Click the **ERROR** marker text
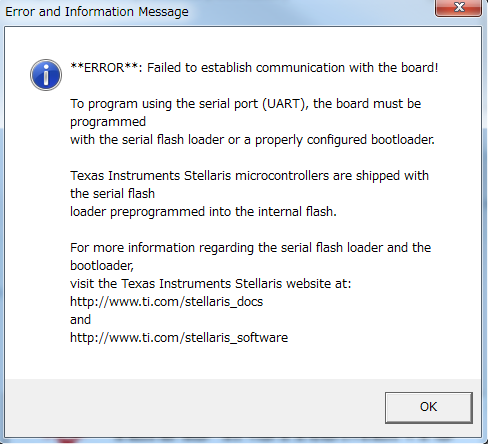Image resolution: width=488 pixels, height=444 pixels. click(x=104, y=68)
